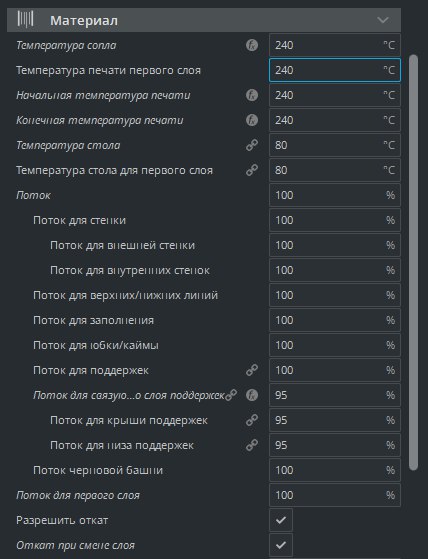Click the Температура печати первого слоя label
This screenshot has height=559, width=428.
tap(108, 70)
